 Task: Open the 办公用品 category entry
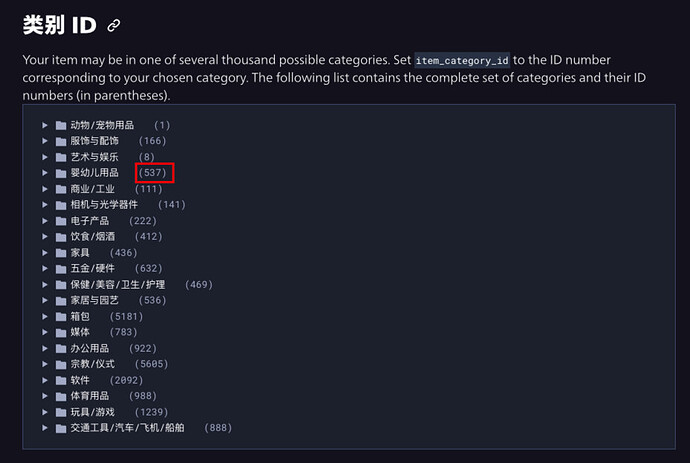coord(90,348)
